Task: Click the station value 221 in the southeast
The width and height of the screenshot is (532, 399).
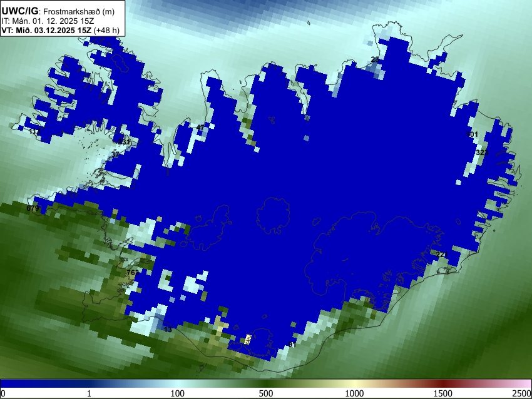Action: tap(442, 255)
